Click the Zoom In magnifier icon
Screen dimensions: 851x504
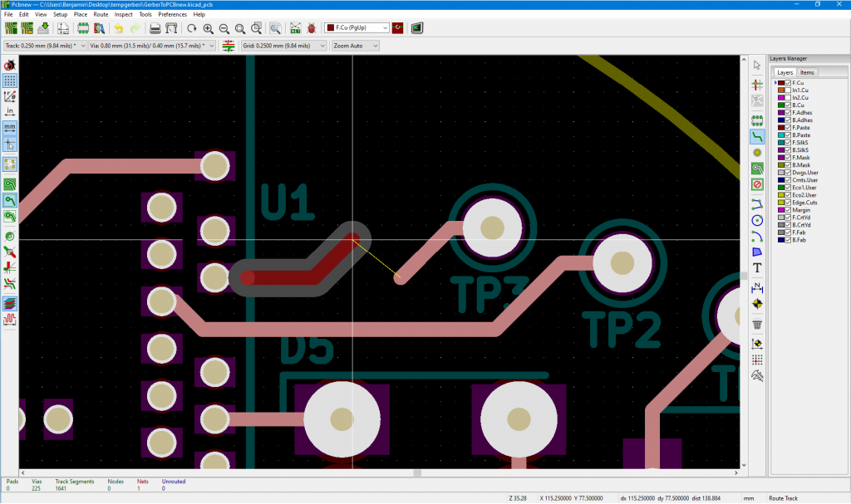pyautogui.click(x=208, y=27)
